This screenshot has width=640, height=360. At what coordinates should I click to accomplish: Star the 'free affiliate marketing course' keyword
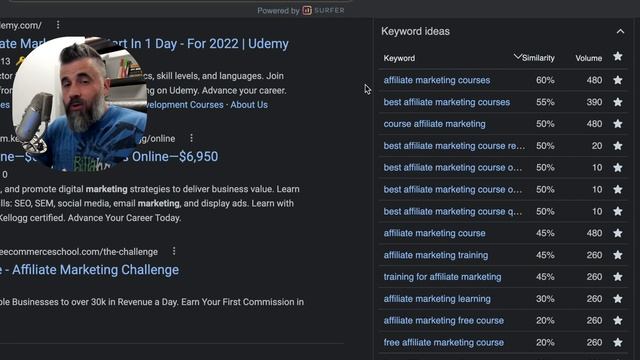pyautogui.click(x=618, y=342)
